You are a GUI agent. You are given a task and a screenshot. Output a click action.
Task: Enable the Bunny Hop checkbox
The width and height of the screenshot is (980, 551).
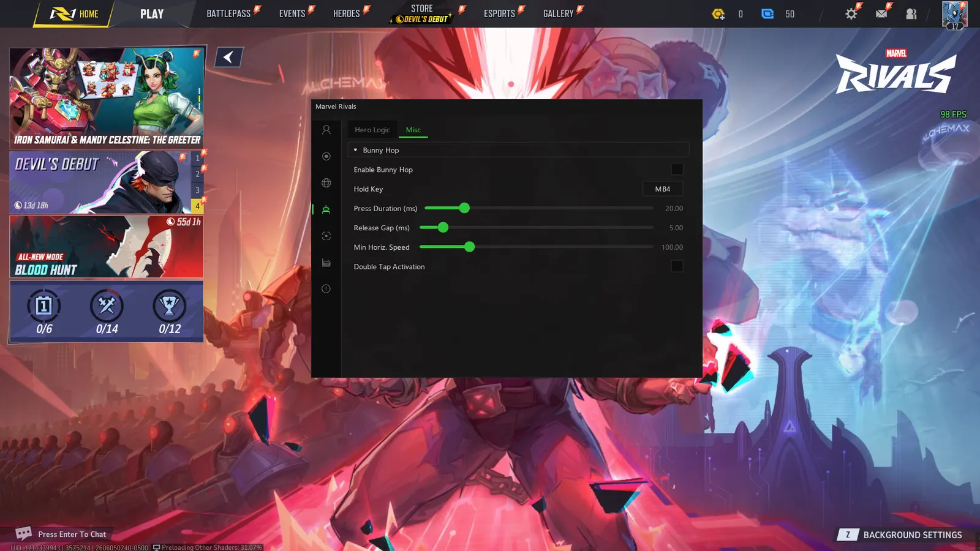click(x=677, y=170)
